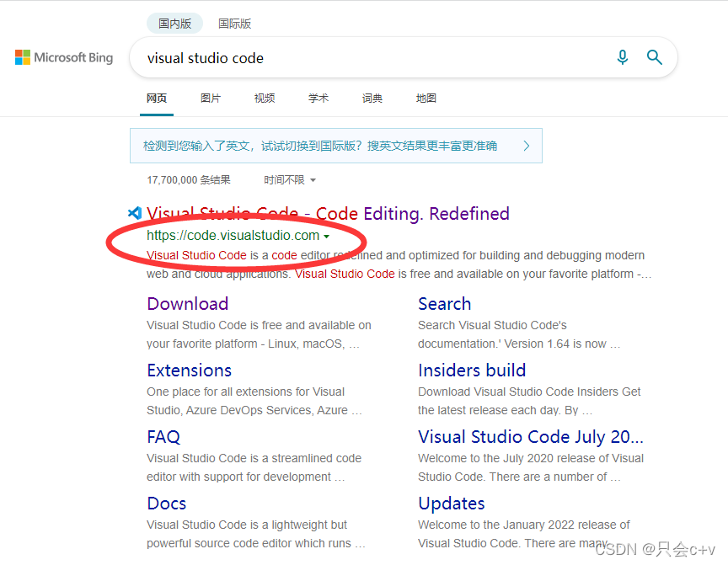Screen dimensions: 728x565
Task: Open the Insiders build sitelink
Action: (x=472, y=370)
